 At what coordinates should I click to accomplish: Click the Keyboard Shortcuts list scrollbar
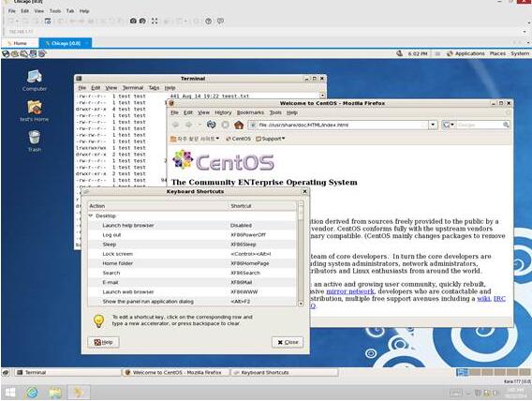301,253
